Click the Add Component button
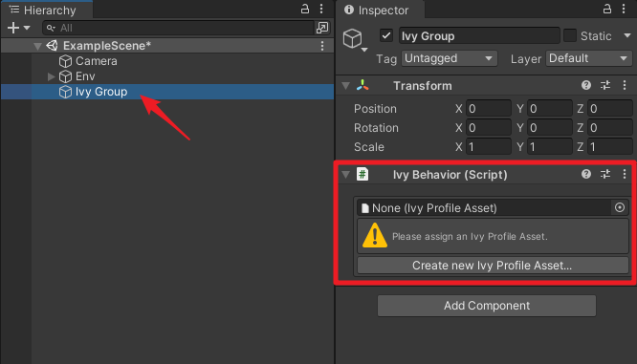 [x=486, y=306]
